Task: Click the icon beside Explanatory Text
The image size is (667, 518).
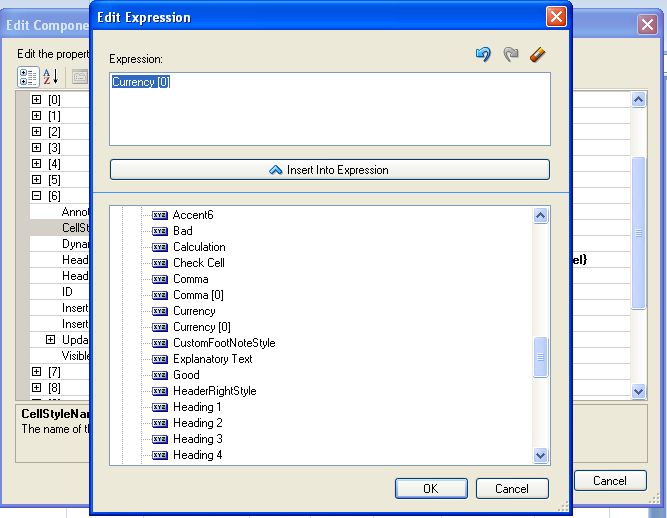Action: pyautogui.click(x=160, y=359)
